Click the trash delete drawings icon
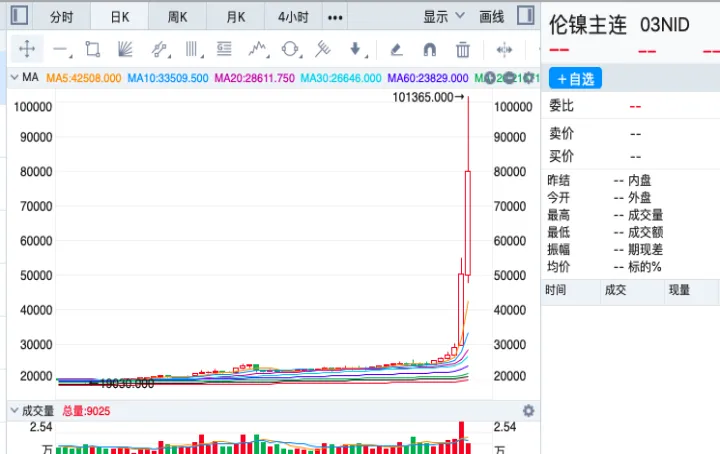 pyautogui.click(x=462, y=49)
